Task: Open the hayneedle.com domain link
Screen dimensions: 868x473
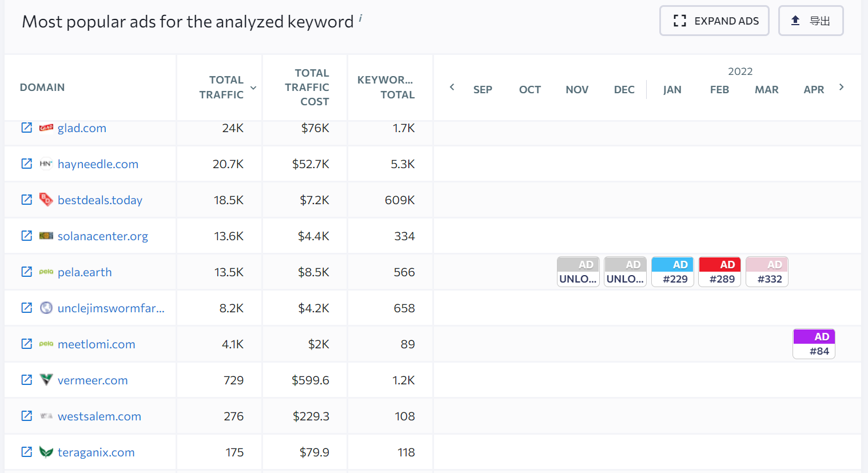Action: [98, 164]
